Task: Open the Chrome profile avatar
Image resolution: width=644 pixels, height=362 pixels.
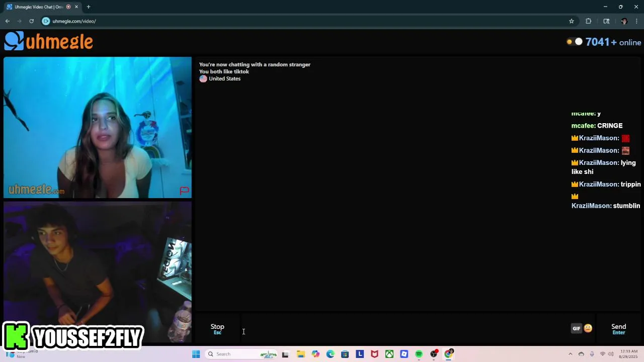Action: click(x=624, y=21)
